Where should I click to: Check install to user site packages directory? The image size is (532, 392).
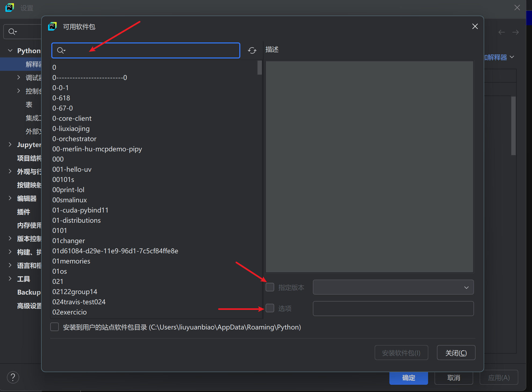[55, 327]
